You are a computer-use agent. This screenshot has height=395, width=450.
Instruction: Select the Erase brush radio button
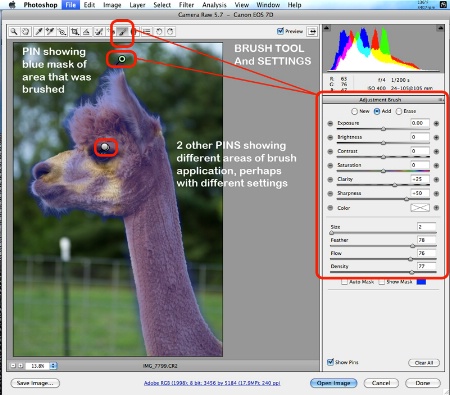(x=399, y=111)
